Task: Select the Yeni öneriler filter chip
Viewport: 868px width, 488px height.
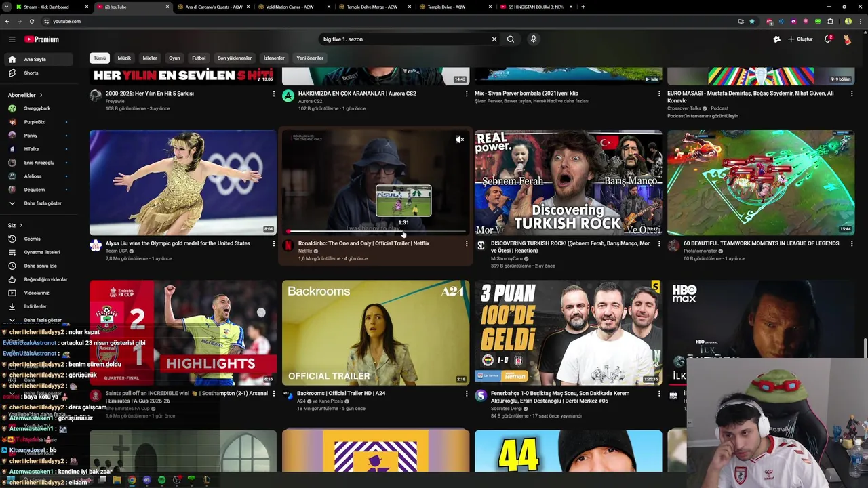Action: [310, 58]
